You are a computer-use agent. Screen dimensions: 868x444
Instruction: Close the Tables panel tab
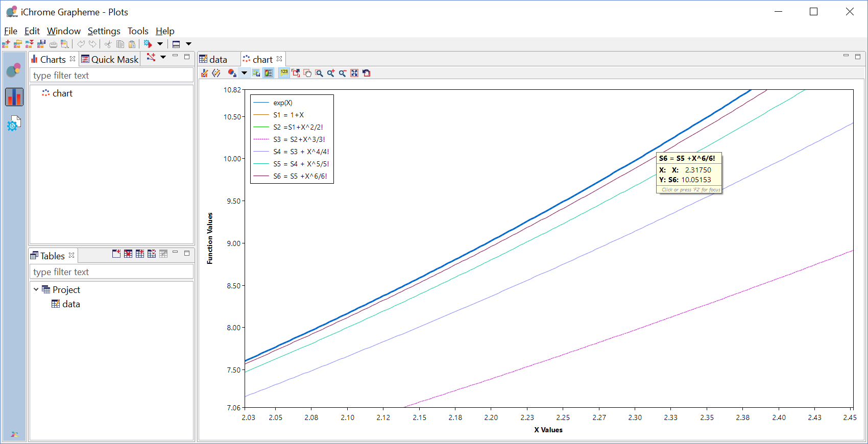[71, 255]
